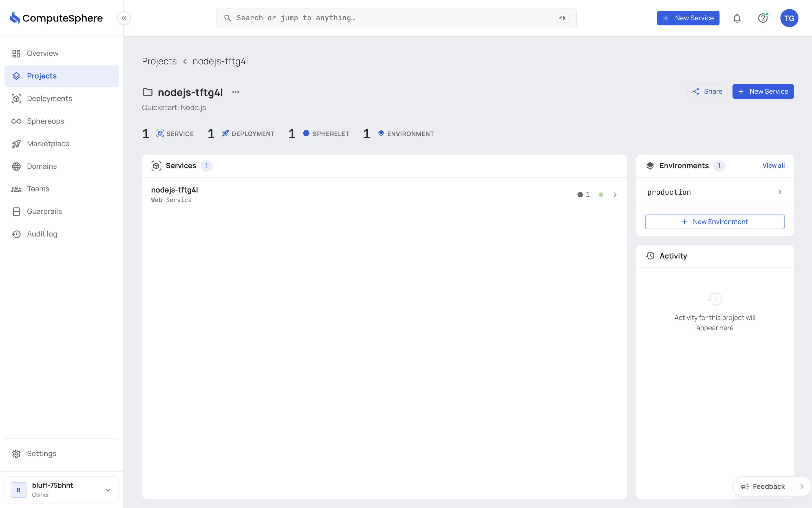This screenshot has height=508, width=812.
Task: Open Overview in the sidebar
Action: tap(62, 53)
